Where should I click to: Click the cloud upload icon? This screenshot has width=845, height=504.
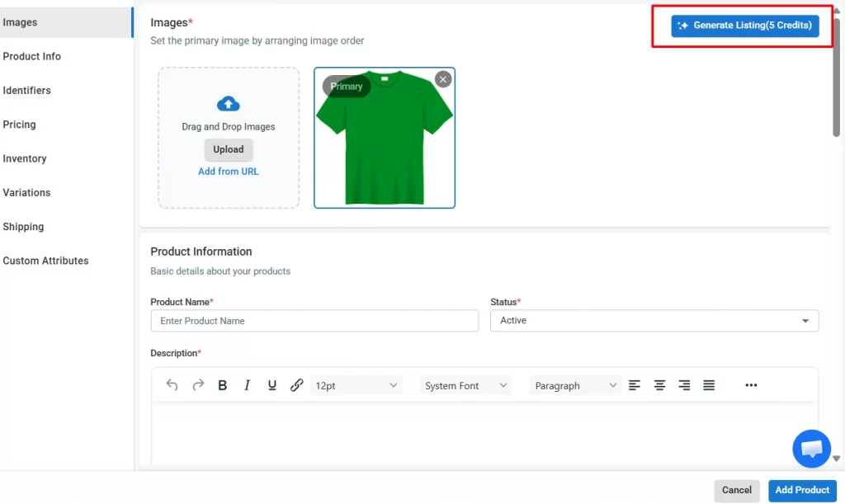pos(228,103)
